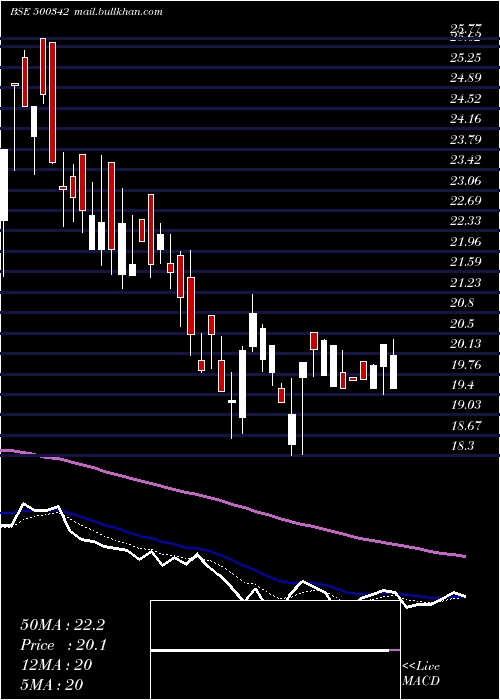The height and width of the screenshot is (700, 500).
Task: Click the 23.42 price axis label
Action: [466, 160]
